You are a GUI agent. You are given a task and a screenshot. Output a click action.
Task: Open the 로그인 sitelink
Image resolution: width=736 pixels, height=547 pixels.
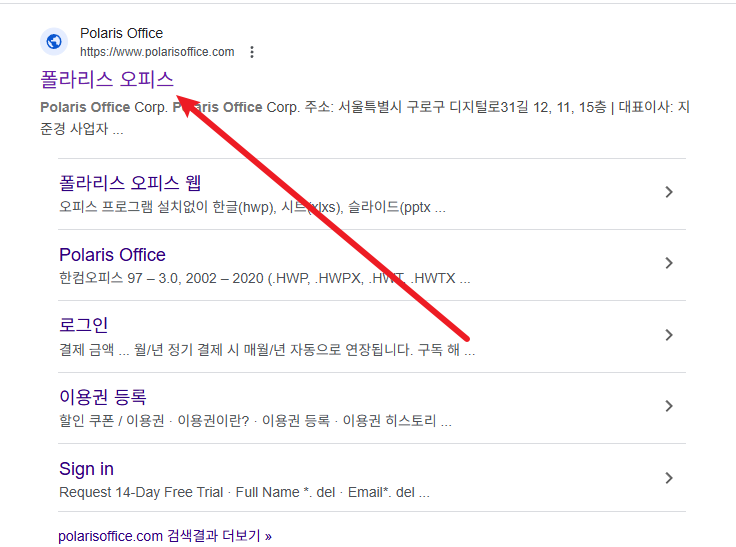(84, 325)
